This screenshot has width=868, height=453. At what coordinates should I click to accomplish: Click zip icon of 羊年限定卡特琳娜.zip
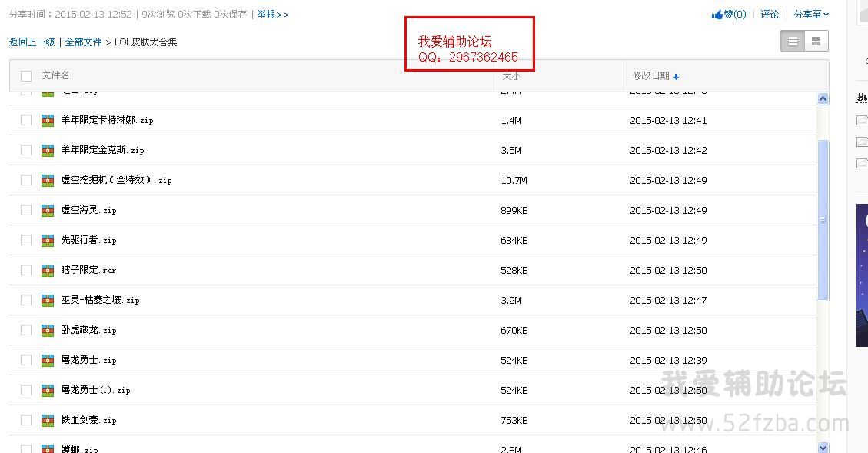click(48, 120)
